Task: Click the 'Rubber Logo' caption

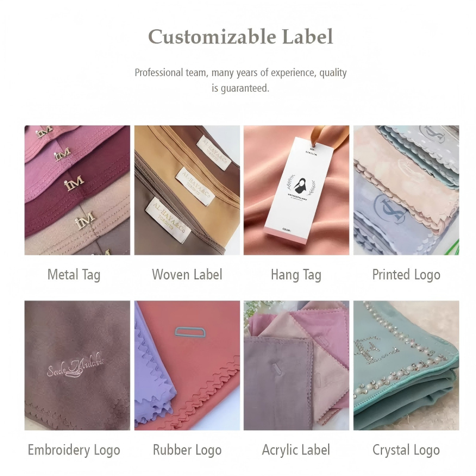Action: [x=187, y=450]
